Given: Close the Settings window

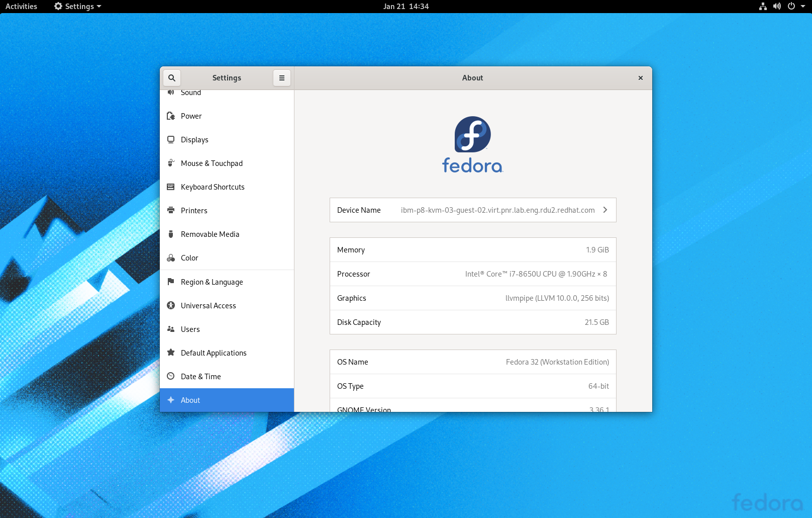Looking at the screenshot, I should (641, 78).
